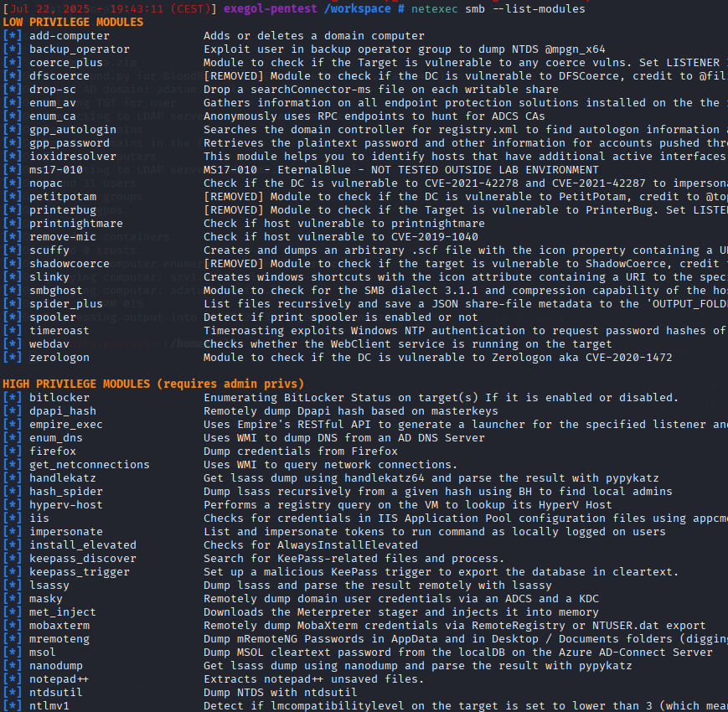Click the 'enum_dns' module name
728x712 pixels.
click(x=56, y=438)
